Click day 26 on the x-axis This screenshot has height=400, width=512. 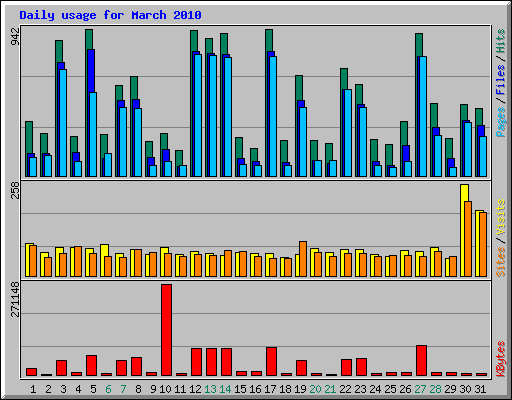click(x=405, y=389)
